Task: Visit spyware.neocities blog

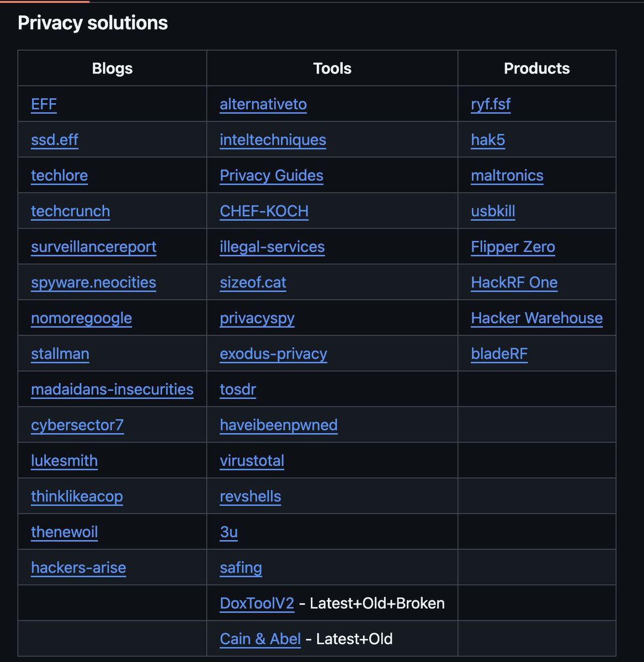Action: 93,282
